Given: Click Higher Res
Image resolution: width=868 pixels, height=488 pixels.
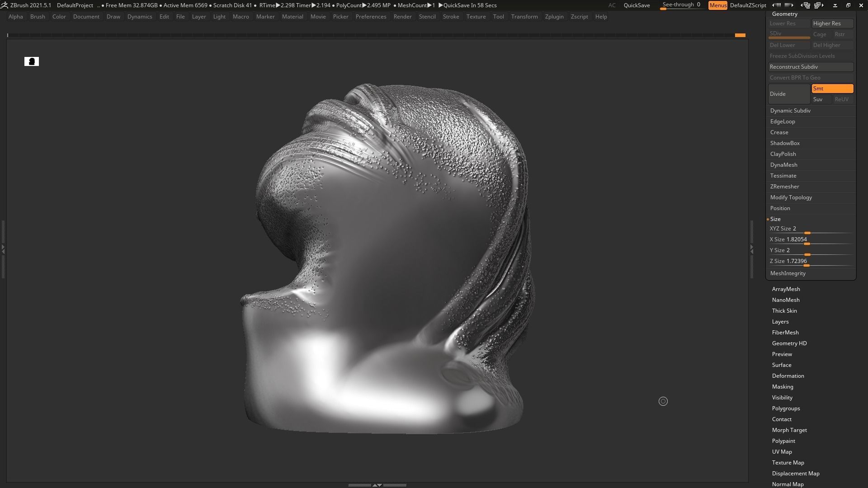Looking at the screenshot, I should point(832,23).
